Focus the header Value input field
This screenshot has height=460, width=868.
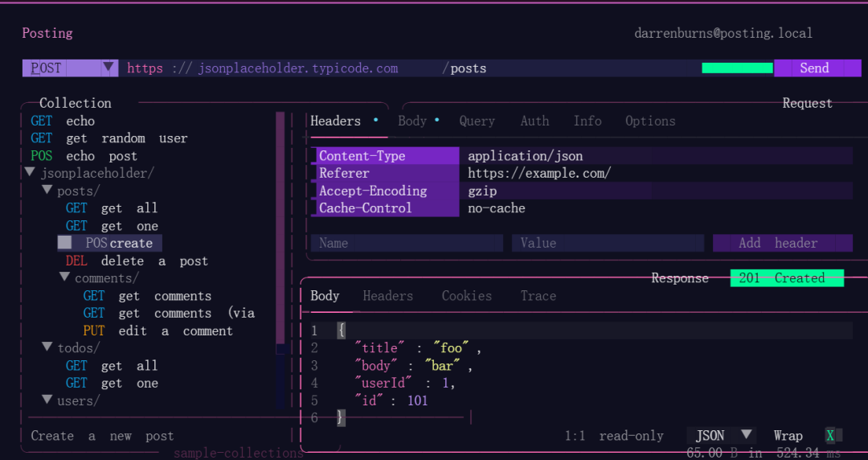click(608, 243)
